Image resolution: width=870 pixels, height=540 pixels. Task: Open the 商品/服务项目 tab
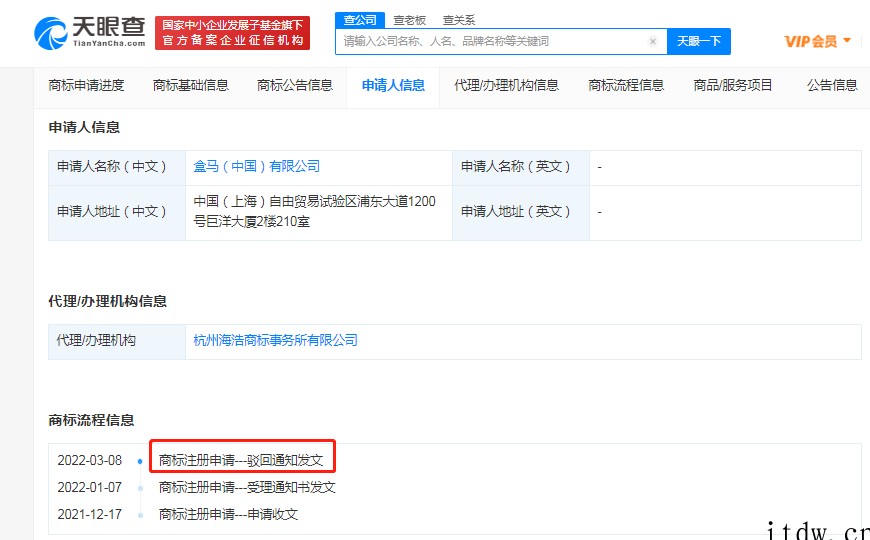[732, 85]
